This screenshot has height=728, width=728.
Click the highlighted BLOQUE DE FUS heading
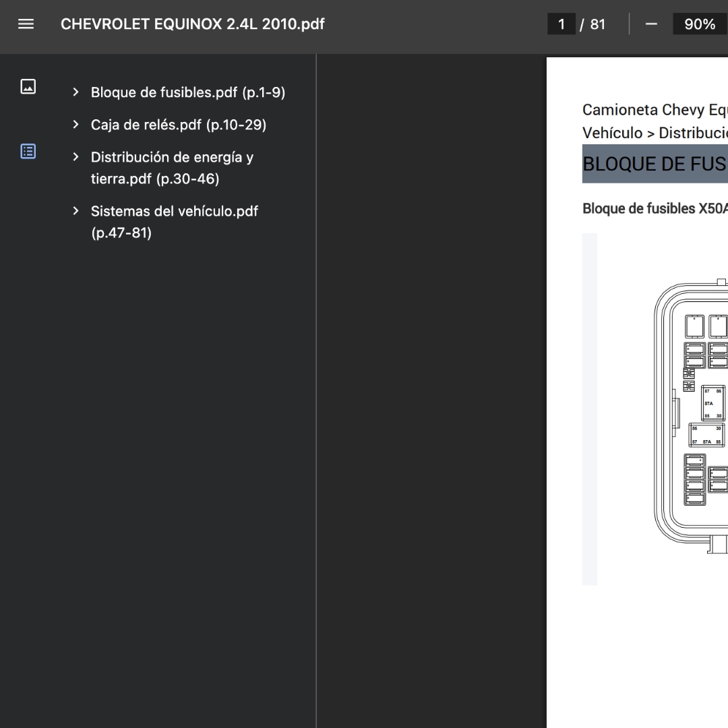(x=655, y=164)
